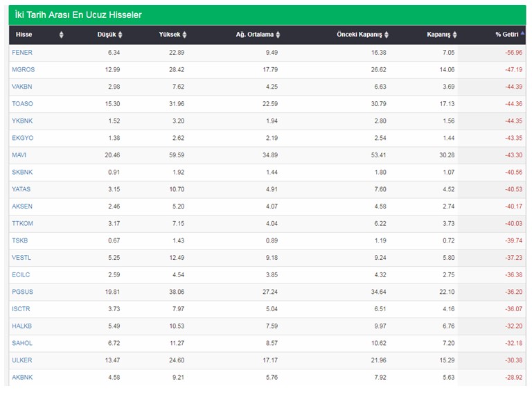Sort by Hisse column arrow icon
Screen dimensions: 532x395
click(x=61, y=35)
